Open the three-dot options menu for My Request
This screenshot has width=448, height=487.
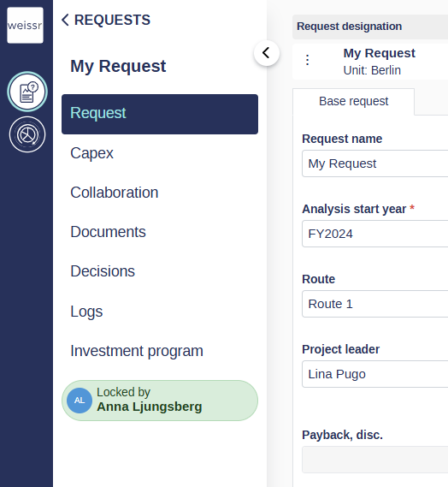[307, 60]
